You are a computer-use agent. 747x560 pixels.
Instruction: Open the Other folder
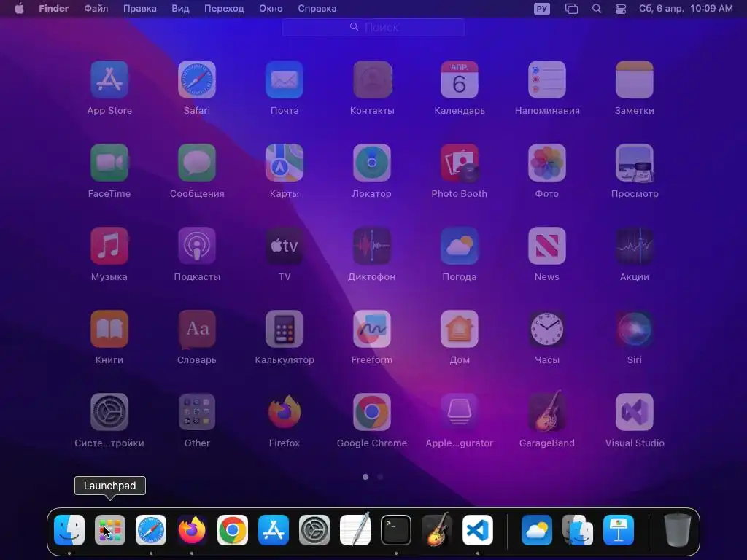(x=197, y=412)
